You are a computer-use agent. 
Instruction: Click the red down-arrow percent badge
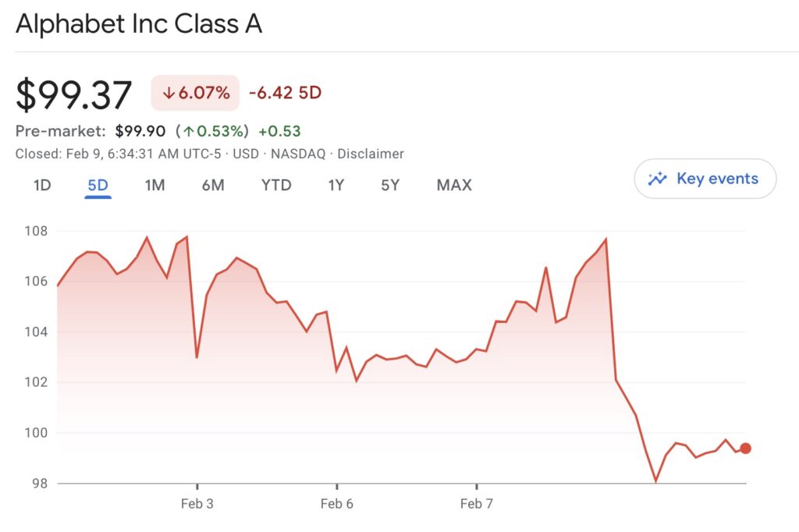pos(195,94)
